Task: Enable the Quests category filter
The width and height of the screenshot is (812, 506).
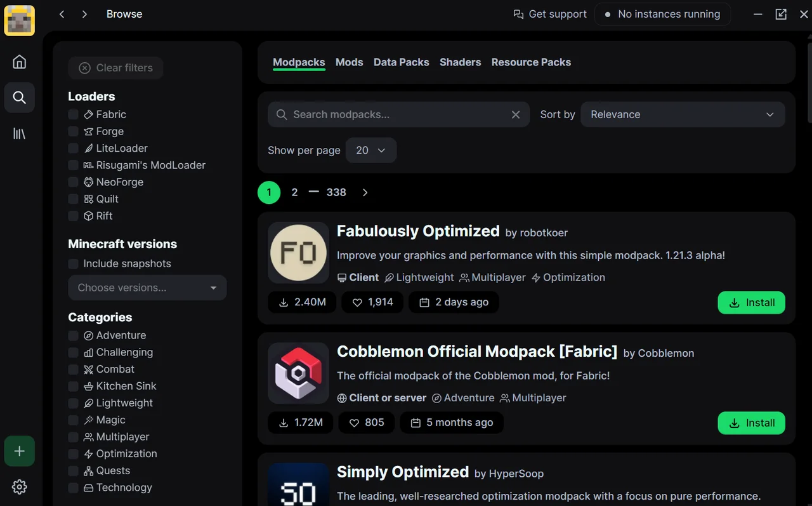Action: coord(73,470)
